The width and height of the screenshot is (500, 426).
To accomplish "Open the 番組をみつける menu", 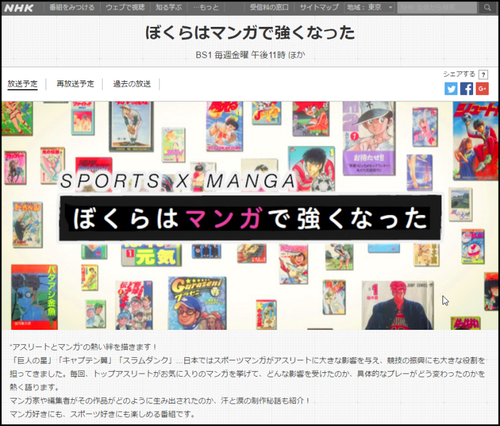I will [72, 7].
